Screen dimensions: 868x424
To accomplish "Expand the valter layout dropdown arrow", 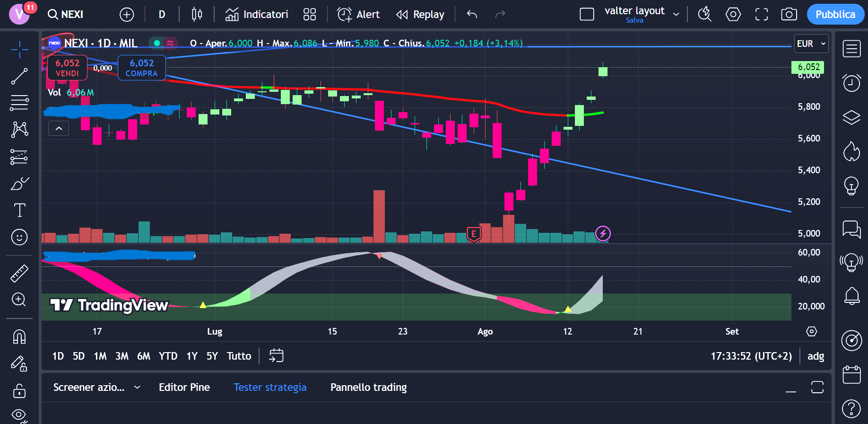I will point(676,15).
